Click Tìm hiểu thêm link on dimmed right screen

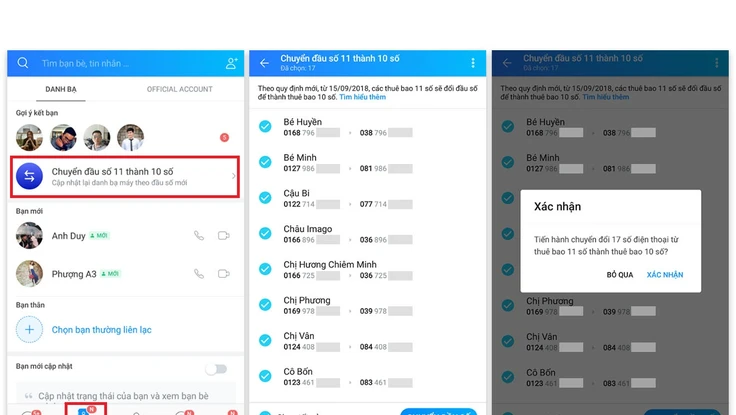pyautogui.click(x=606, y=97)
